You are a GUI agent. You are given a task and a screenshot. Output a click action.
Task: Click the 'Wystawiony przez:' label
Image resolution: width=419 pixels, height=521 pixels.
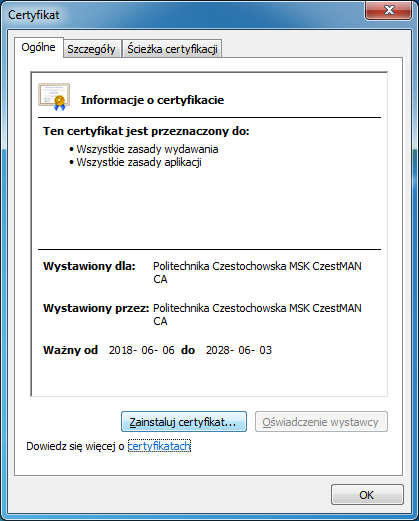click(96, 308)
